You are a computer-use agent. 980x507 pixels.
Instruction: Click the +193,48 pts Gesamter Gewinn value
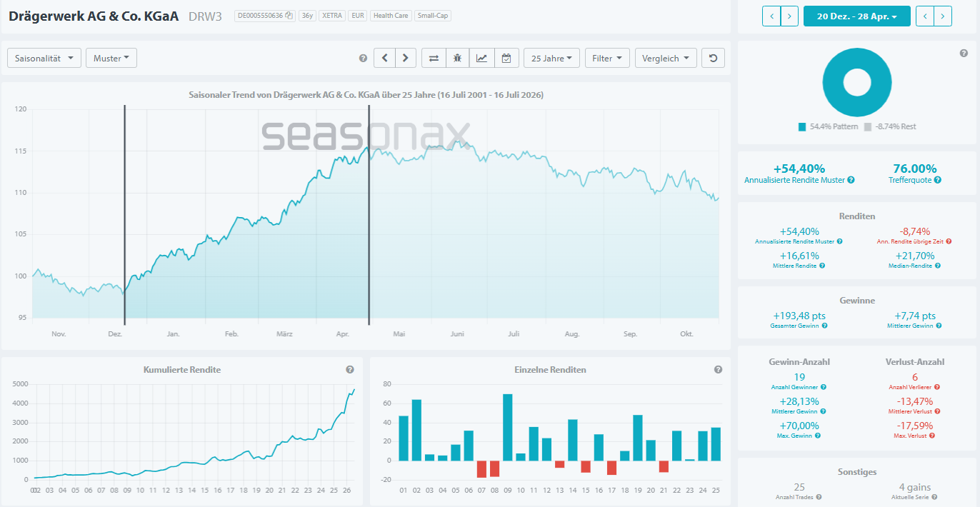point(799,316)
